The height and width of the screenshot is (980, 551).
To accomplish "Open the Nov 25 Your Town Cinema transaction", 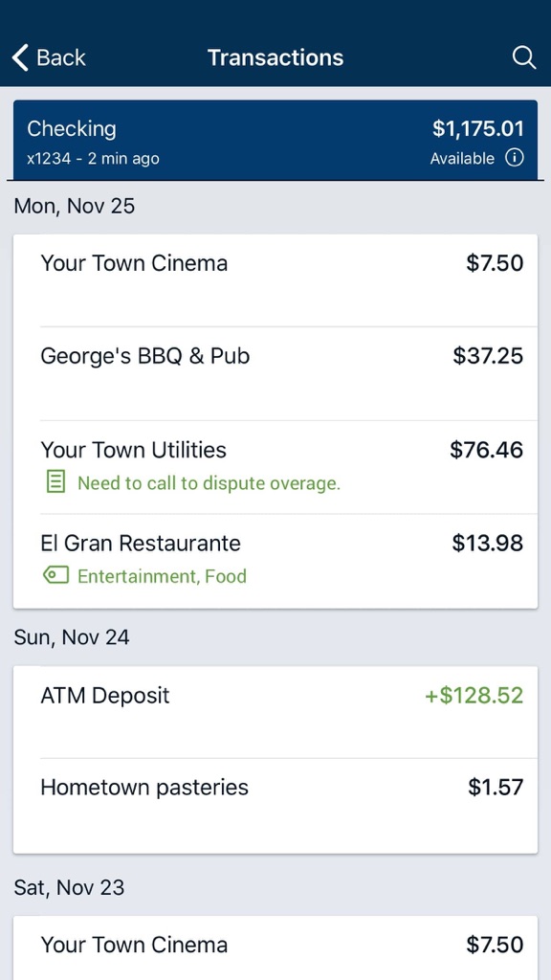I will click(275, 280).
